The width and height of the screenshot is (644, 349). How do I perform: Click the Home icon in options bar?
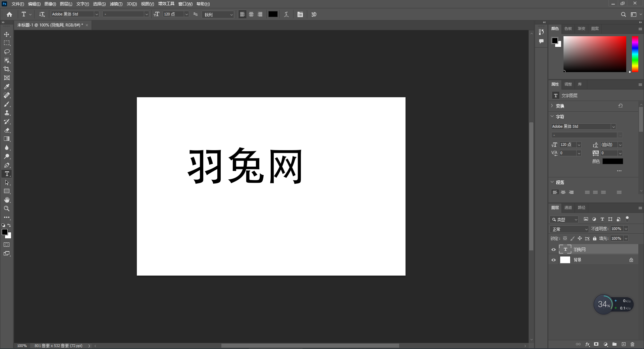coord(9,14)
